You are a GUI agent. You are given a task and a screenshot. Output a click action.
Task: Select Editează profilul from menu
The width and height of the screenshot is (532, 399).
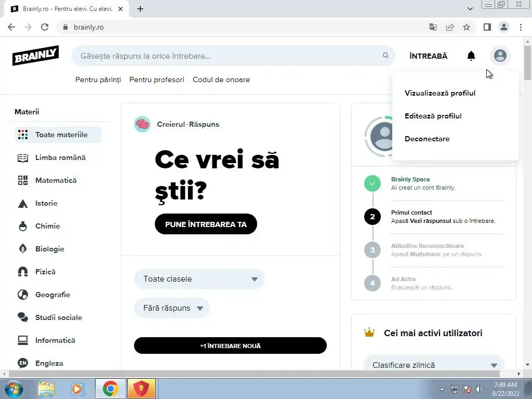point(433,116)
